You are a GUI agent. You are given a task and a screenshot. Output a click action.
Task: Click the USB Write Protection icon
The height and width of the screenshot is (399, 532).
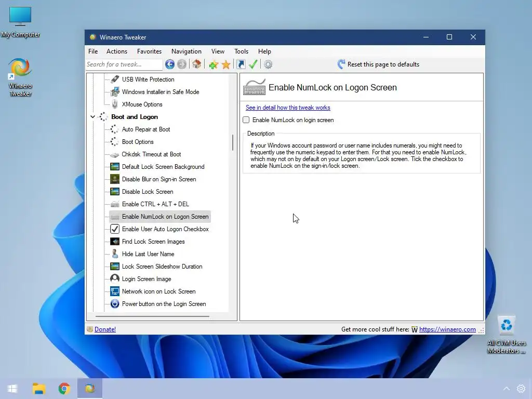[x=115, y=79]
